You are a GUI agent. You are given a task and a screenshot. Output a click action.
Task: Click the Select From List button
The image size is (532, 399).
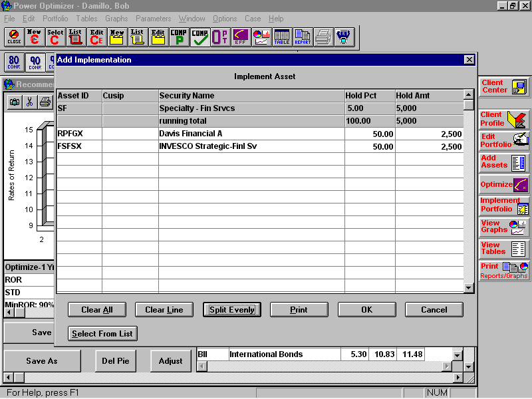102,333
